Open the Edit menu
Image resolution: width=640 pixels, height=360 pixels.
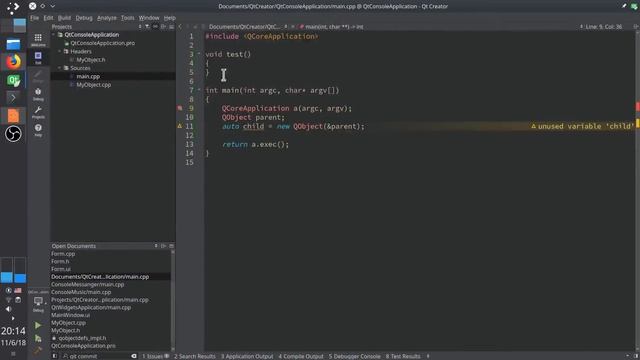48,18
